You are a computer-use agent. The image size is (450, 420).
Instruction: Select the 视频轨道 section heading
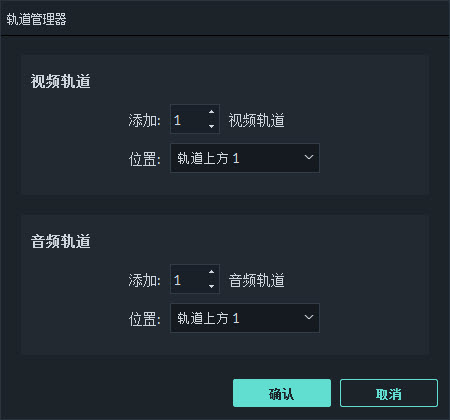pyautogui.click(x=61, y=81)
